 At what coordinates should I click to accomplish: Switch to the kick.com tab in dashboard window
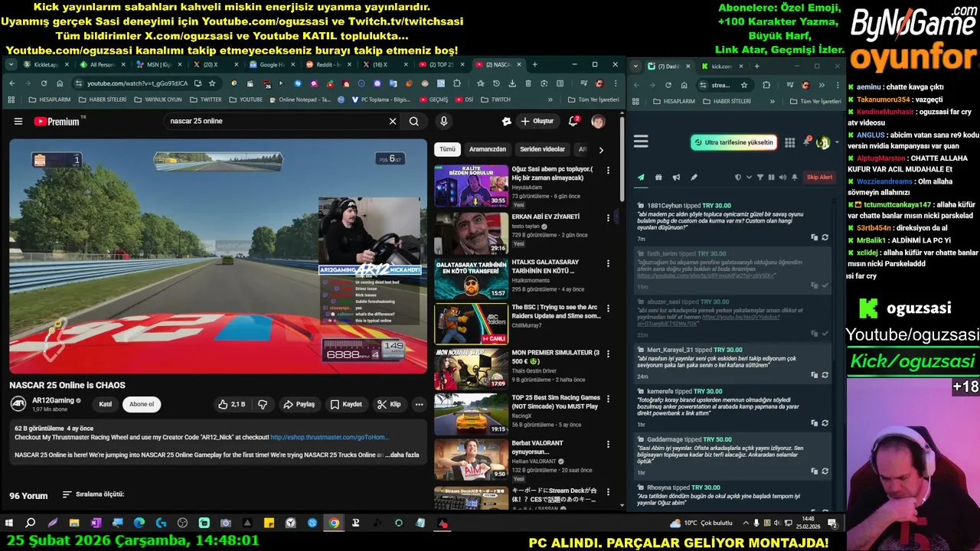(x=721, y=67)
